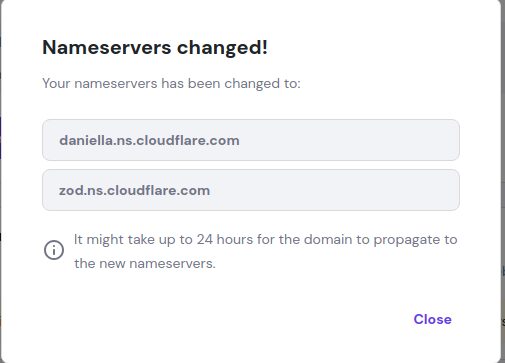Click the 'Your nameservers has been changed to' text
This screenshot has height=363, width=505.
[171, 83]
